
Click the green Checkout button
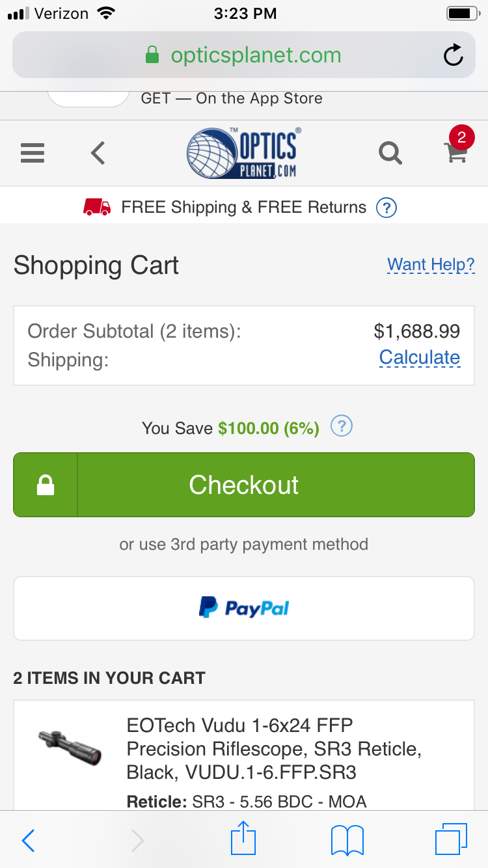pos(244,485)
